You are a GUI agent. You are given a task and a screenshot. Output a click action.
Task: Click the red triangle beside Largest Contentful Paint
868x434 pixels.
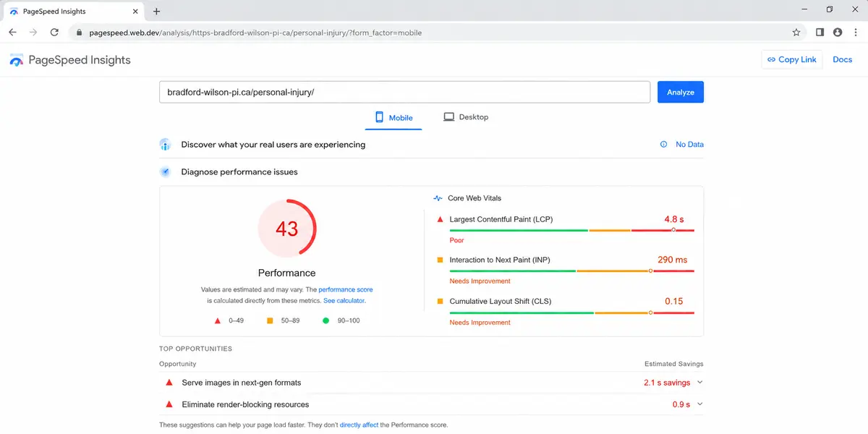[x=440, y=219]
